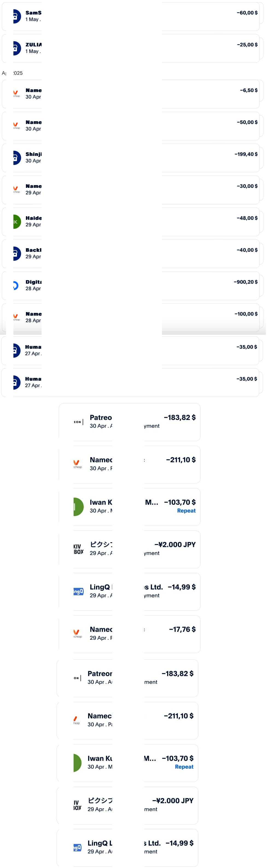The image size is (267, 868).
Task: Click DigitalOcean logo on −900,20 $ payment
Action: pyautogui.click(x=16, y=286)
